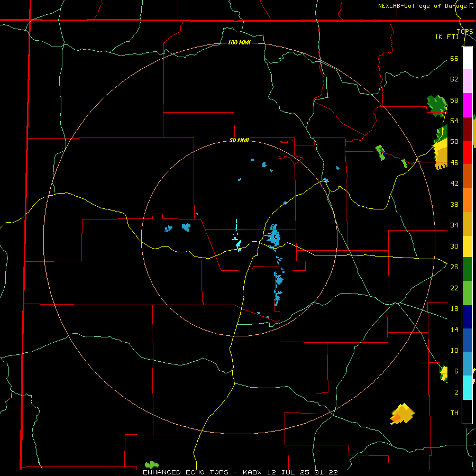The image size is (476, 476).
Task: Click the TOPS legend title
Action: pos(465,31)
